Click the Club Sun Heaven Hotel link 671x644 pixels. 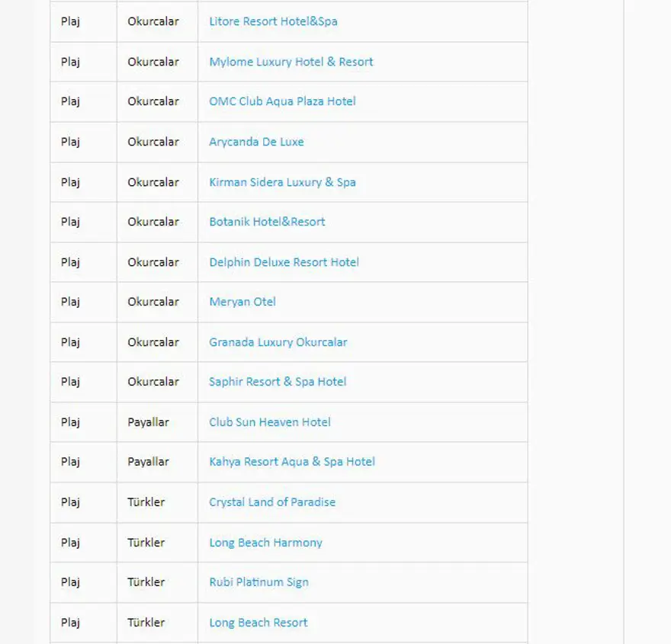coord(270,422)
